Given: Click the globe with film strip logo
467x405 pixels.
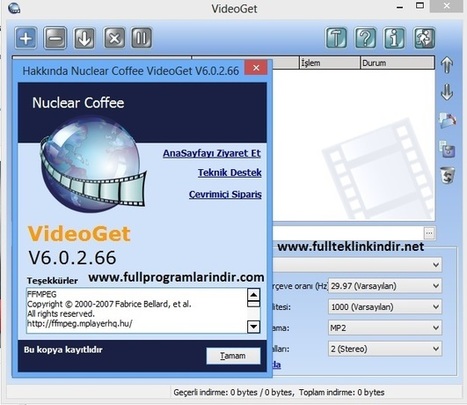Looking at the screenshot, I should point(92,165).
